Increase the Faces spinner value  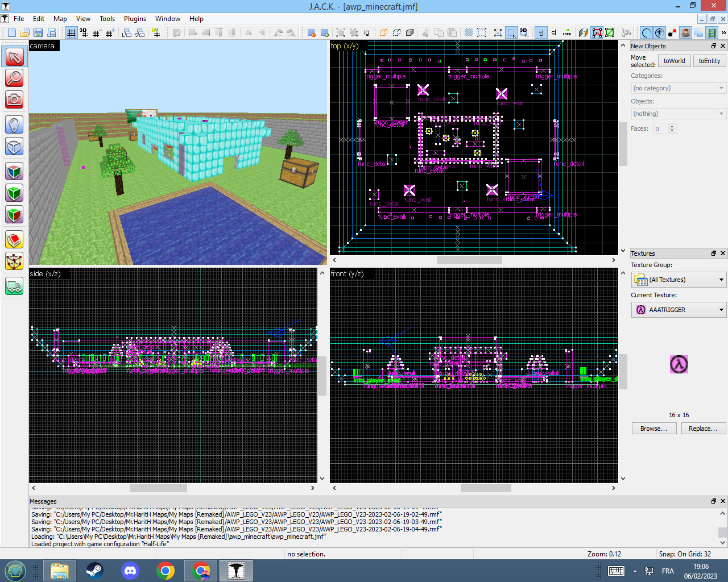(x=672, y=126)
